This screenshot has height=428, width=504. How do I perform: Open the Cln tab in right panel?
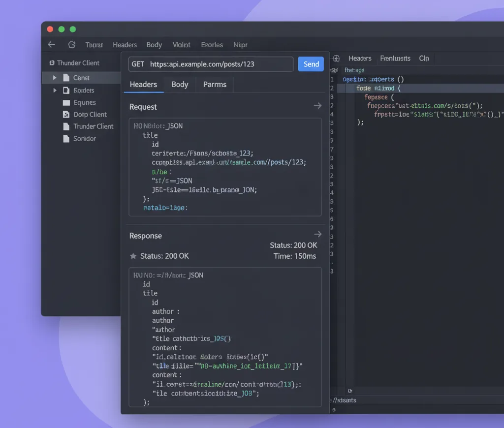tap(424, 59)
